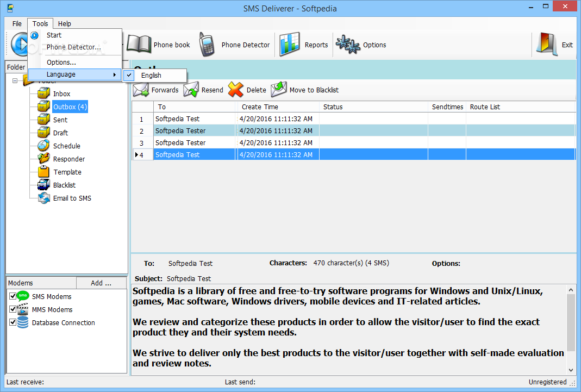This screenshot has height=392, width=581.
Task: Click the Start menu item's play icon
Action: tap(34, 35)
